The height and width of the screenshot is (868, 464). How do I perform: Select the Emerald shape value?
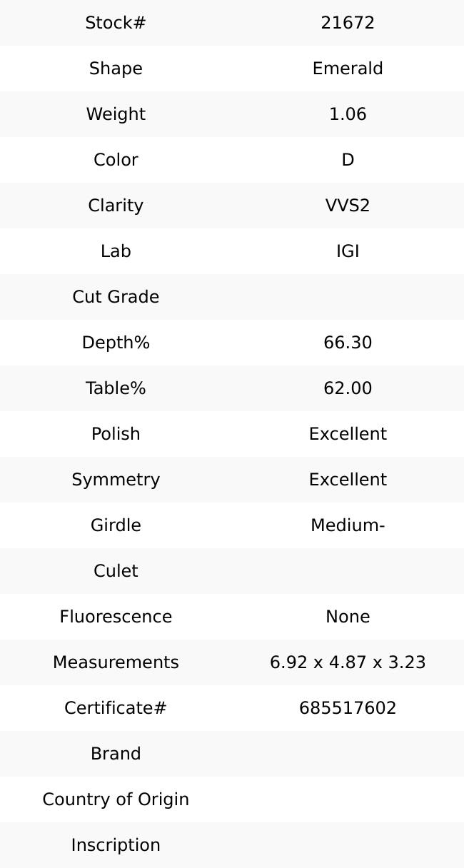pyautogui.click(x=348, y=69)
